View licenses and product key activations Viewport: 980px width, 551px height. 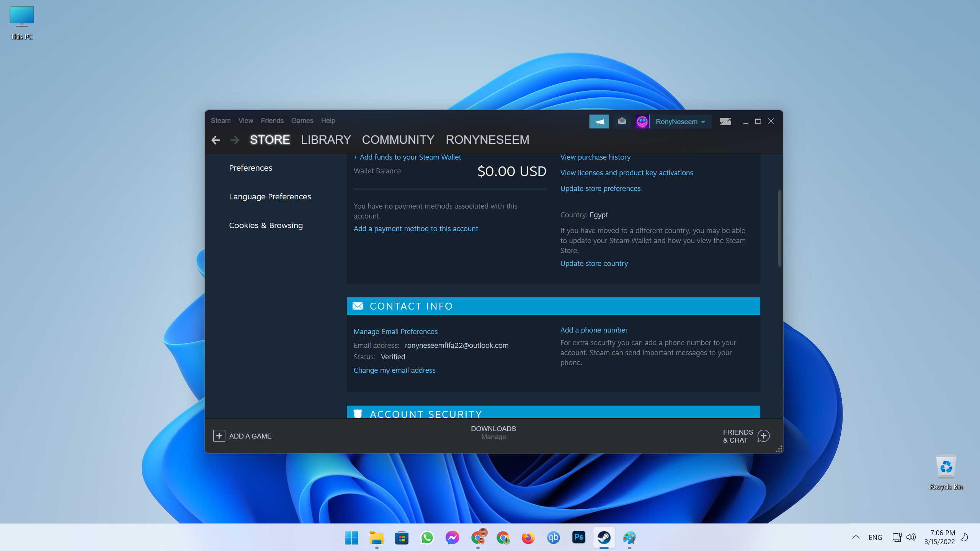point(627,173)
